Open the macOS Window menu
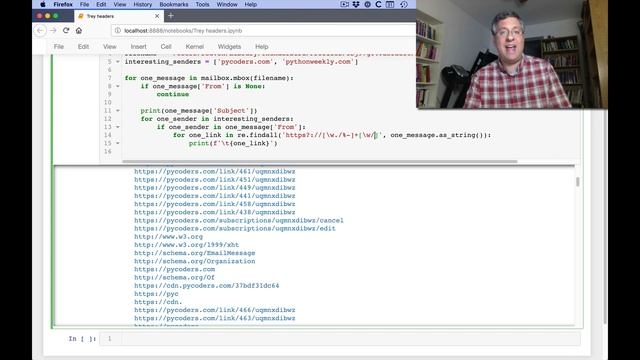The height and width of the screenshot is (360, 640). coord(227,4)
